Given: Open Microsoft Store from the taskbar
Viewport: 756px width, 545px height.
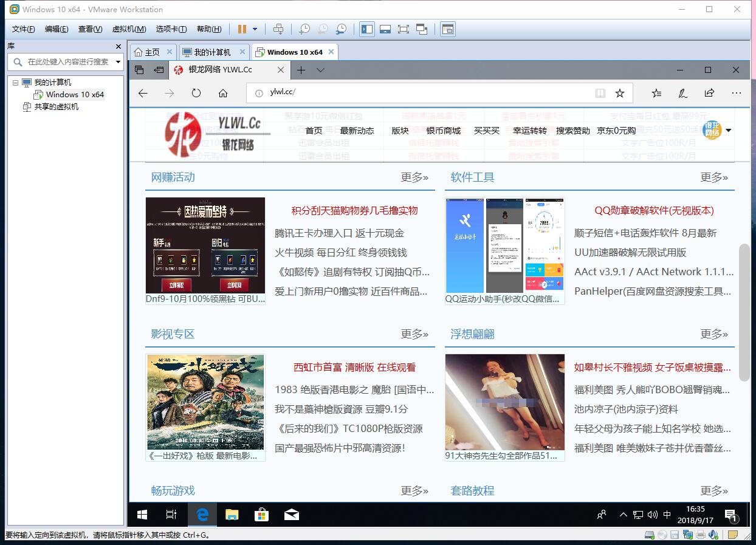Looking at the screenshot, I should (x=261, y=515).
